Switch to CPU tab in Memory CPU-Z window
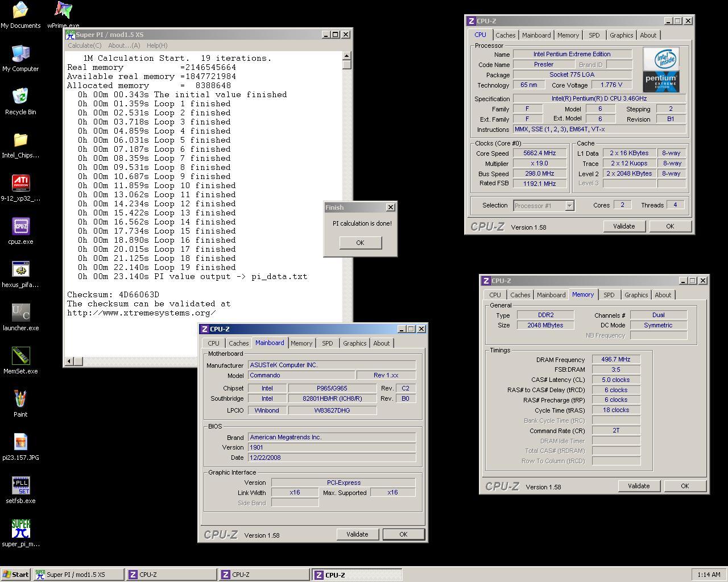Image resolution: width=728 pixels, height=582 pixels. 495,295
